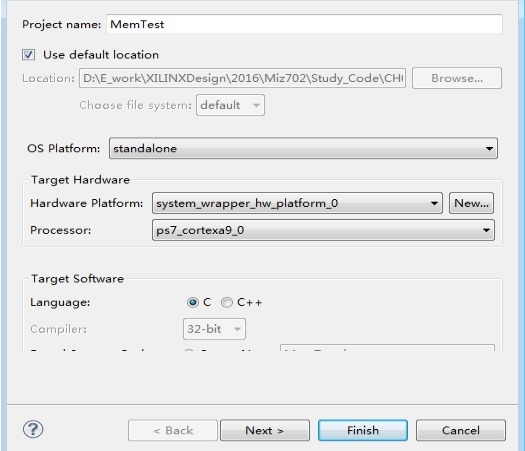
Task: Open the Compiler 32-bit dropdown
Action: tap(214, 329)
